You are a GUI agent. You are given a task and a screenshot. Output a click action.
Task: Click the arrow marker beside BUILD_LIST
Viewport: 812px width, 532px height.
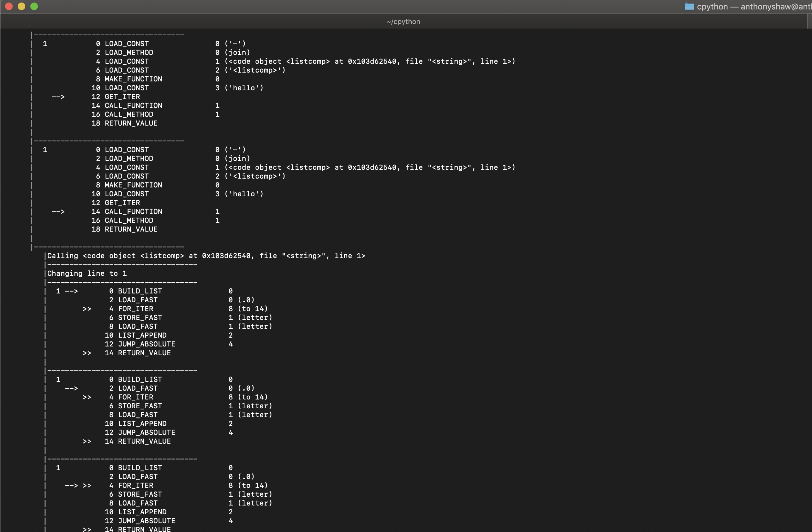point(71,291)
